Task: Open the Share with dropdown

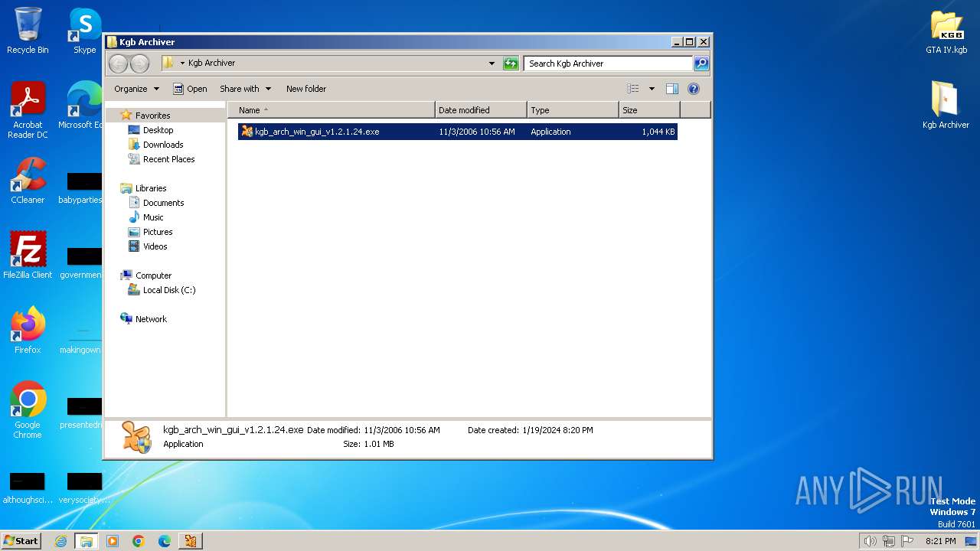Action: pos(245,89)
